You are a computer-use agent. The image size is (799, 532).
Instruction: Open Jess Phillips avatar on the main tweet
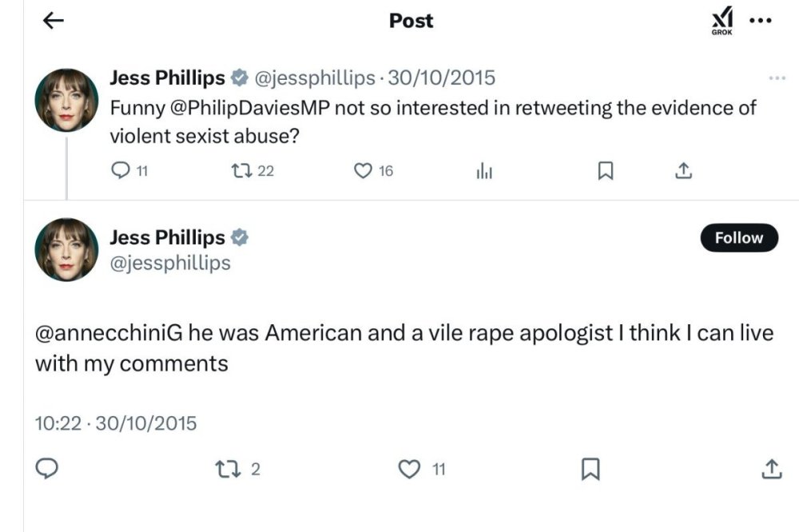click(x=66, y=250)
